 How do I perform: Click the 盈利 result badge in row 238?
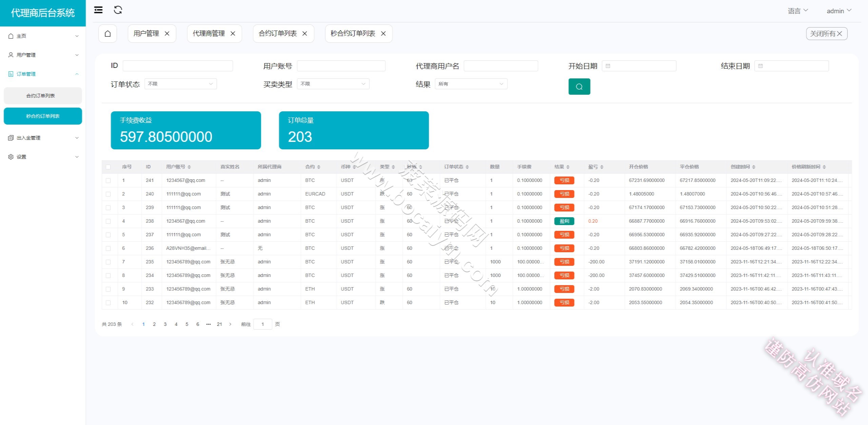click(x=564, y=221)
